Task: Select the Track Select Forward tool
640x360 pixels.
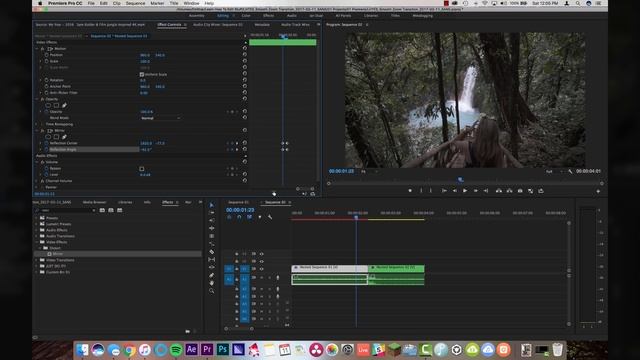Action: [x=211, y=213]
